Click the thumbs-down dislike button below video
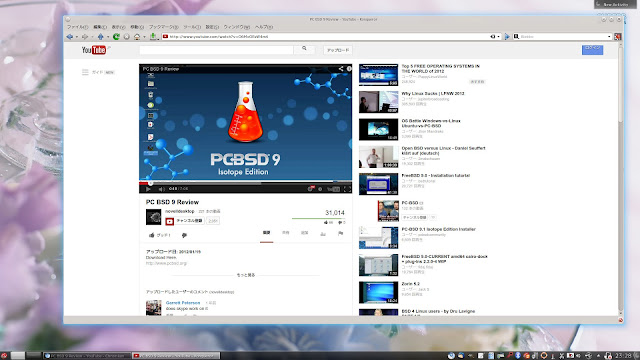 coord(184,235)
